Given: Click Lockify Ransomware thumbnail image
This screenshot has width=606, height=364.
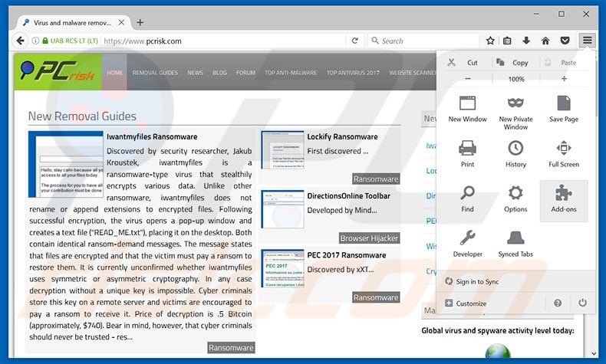Looking at the screenshot, I should tap(282, 149).
